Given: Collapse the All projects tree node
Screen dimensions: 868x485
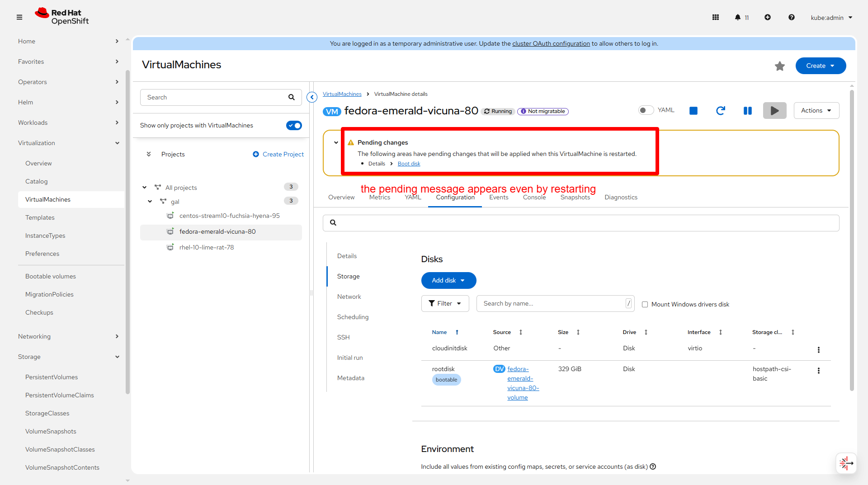Looking at the screenshot, I should (144, 188).
